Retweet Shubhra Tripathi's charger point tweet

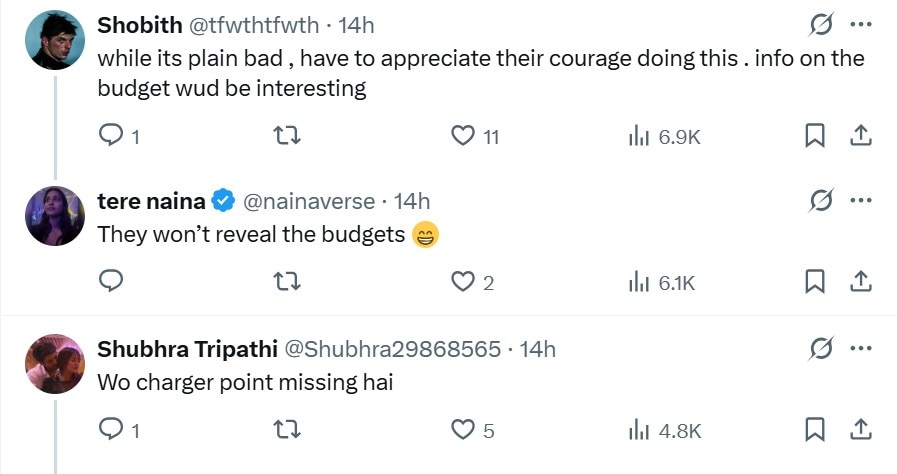click(x=287, y=430)
